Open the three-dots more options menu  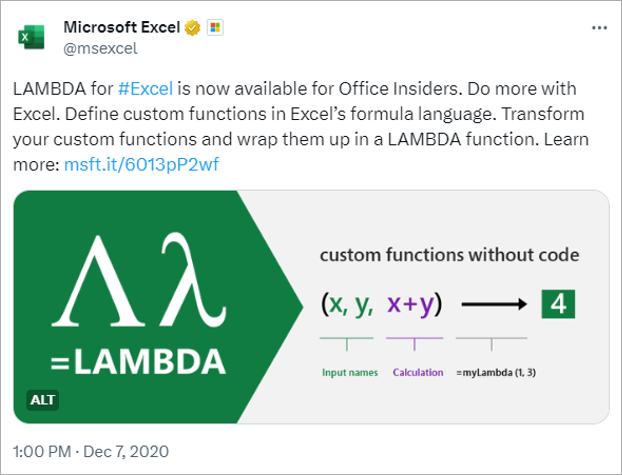(x=599, y=28)
